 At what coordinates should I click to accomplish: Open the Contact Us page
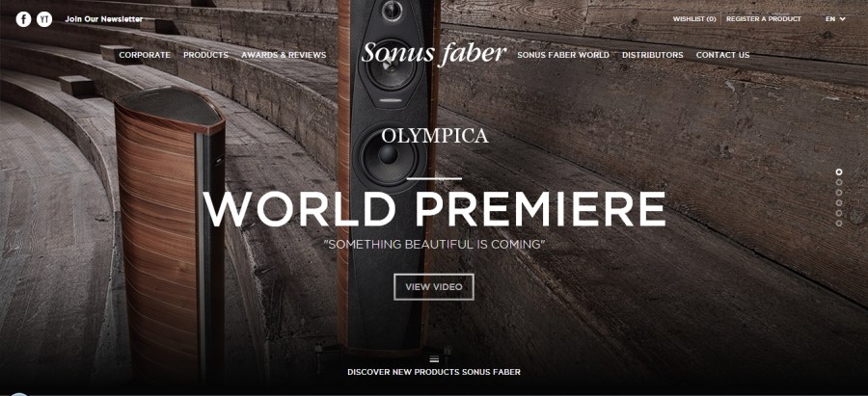[723, 55]
